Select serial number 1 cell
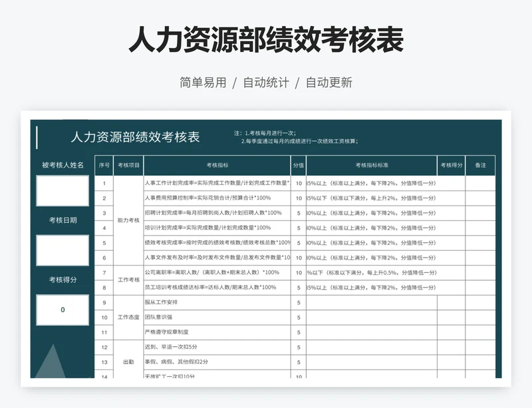The width and height of the screenshot is (532, 408). [104, 184]
